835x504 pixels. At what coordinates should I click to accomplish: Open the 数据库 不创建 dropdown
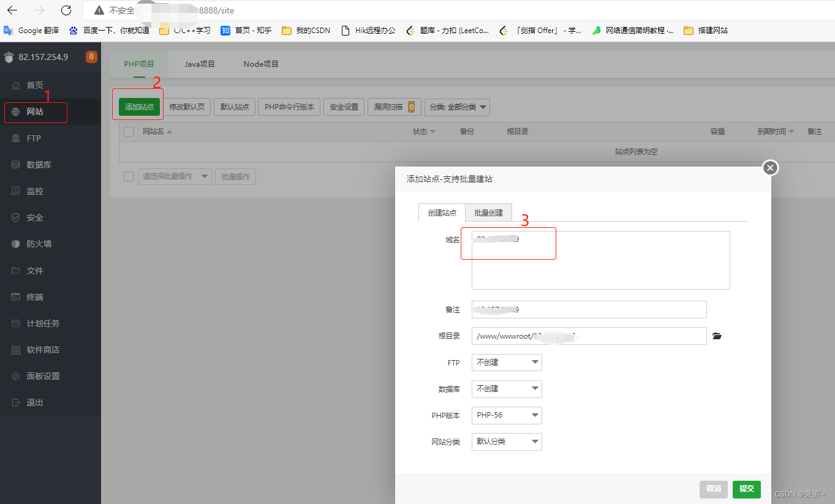tap(507, 389)
